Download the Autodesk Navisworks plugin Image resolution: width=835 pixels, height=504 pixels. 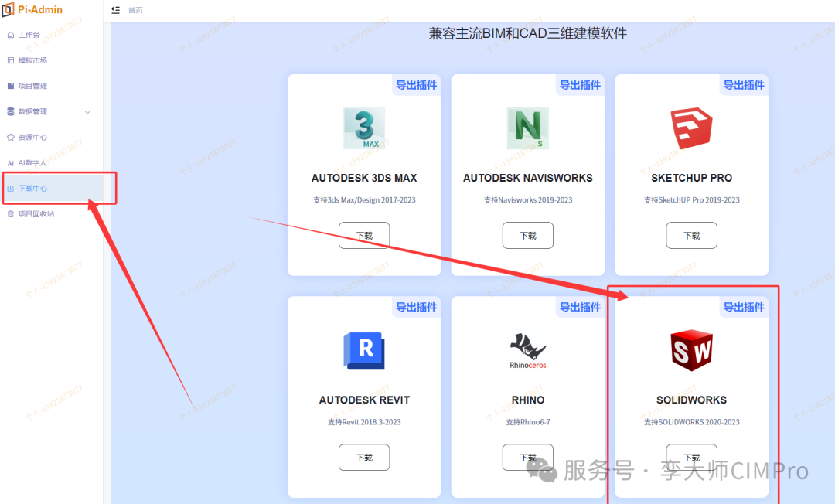coord(528,235)
